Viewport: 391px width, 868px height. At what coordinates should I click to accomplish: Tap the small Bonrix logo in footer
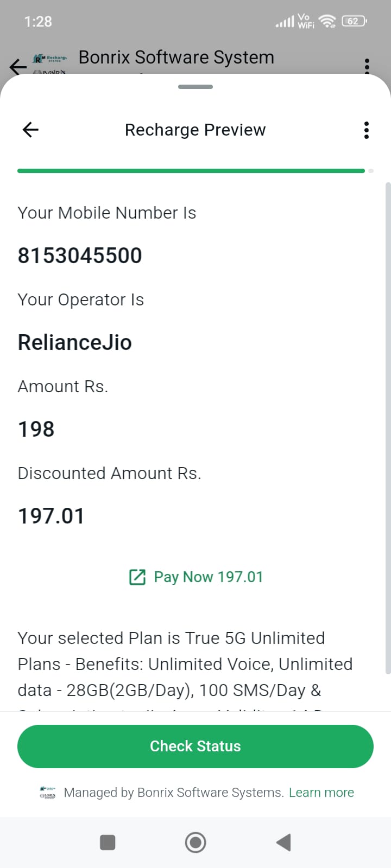[x=48, y=793]
